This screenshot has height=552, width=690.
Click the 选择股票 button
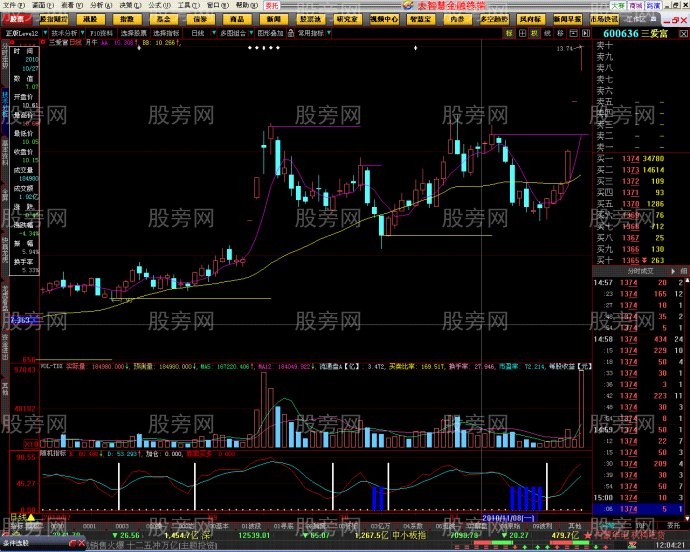pyautogui.click(x=134, y=33)
